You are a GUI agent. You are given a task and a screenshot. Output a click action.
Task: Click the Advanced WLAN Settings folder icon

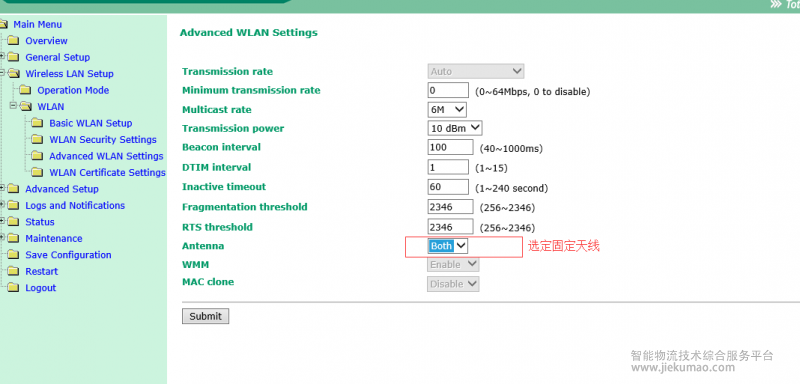pos(37,156)
